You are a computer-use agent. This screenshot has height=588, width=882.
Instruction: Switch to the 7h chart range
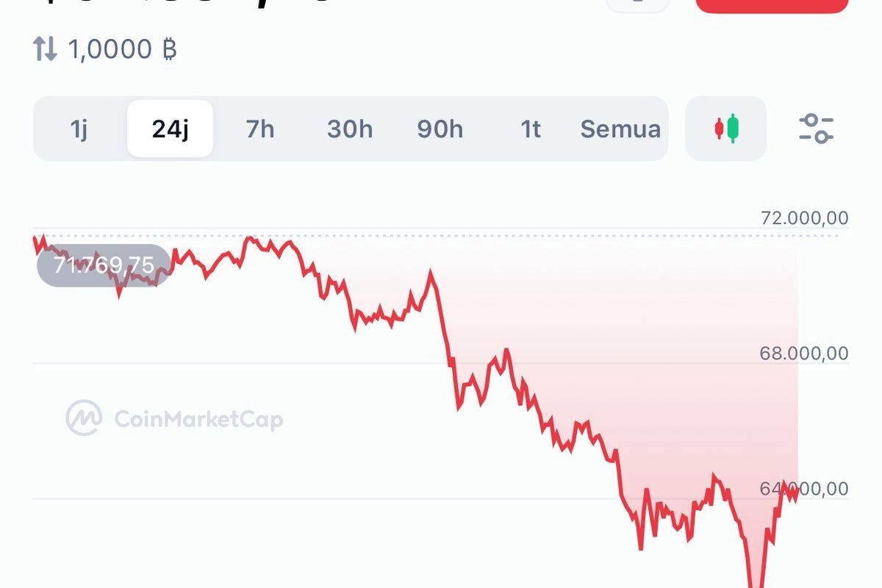[x=261, y=129]
